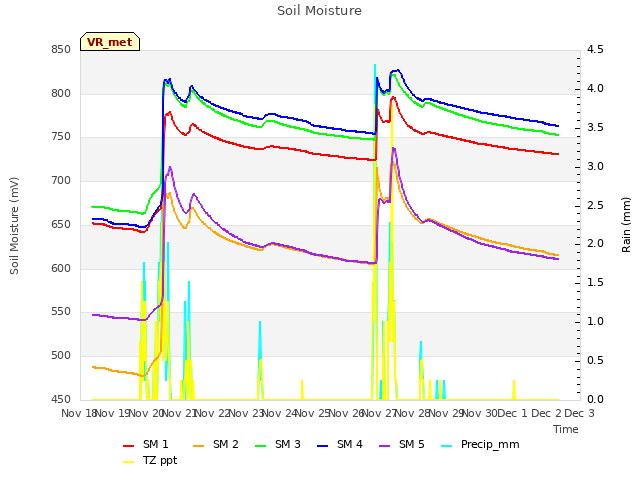Viewport: 640px width, 480px height.
Task: Click the blue SM 4 legend swatch
Action: tap(322, 446)
